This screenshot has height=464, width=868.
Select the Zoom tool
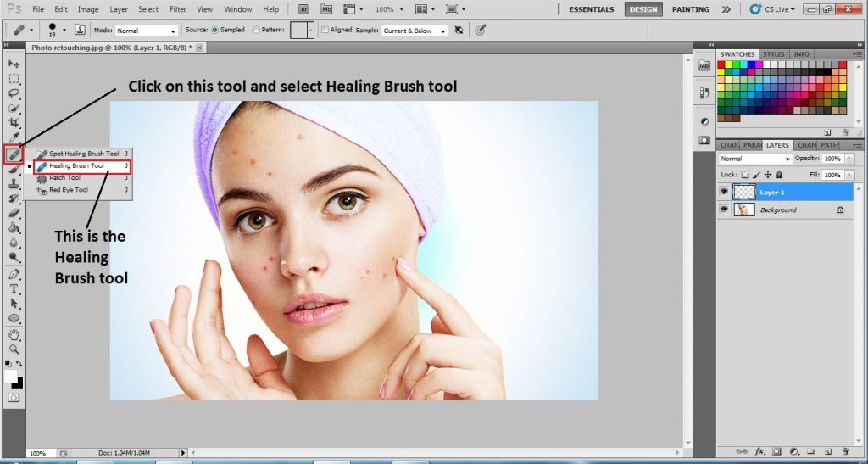(x=14, y=349)
